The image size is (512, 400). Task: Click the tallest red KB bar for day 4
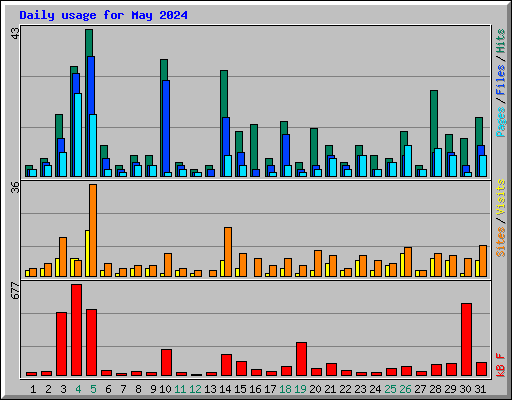point(76,330)
